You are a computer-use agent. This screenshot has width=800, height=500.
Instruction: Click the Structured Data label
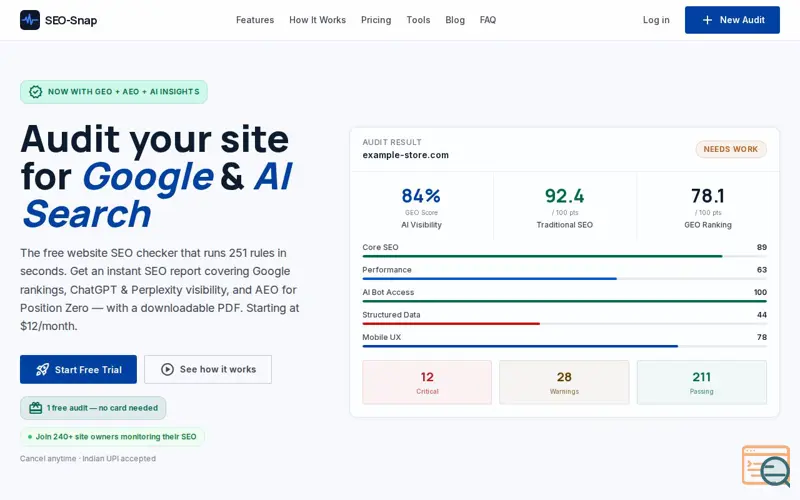tap(391, 315)
